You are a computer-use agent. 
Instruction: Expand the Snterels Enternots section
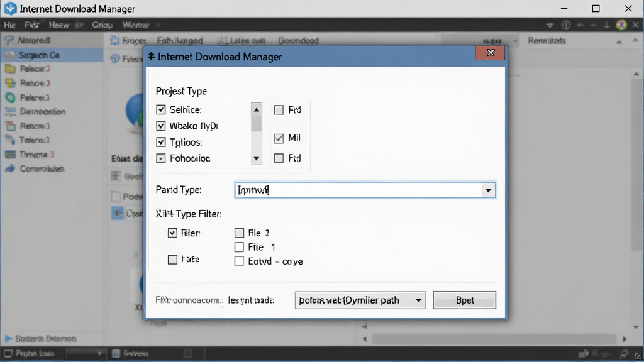[x=8, y=339]
